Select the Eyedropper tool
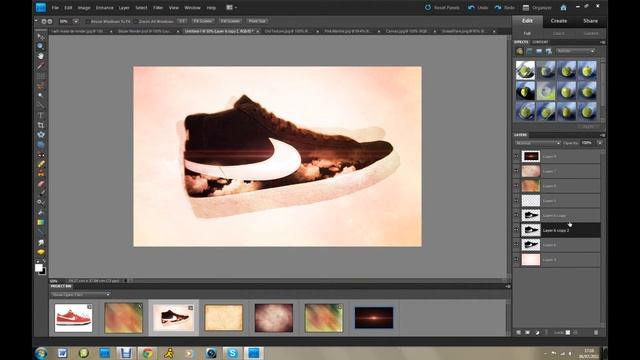Screen dimensions: 640x360 pyautogui.click(x=40, y=66)
